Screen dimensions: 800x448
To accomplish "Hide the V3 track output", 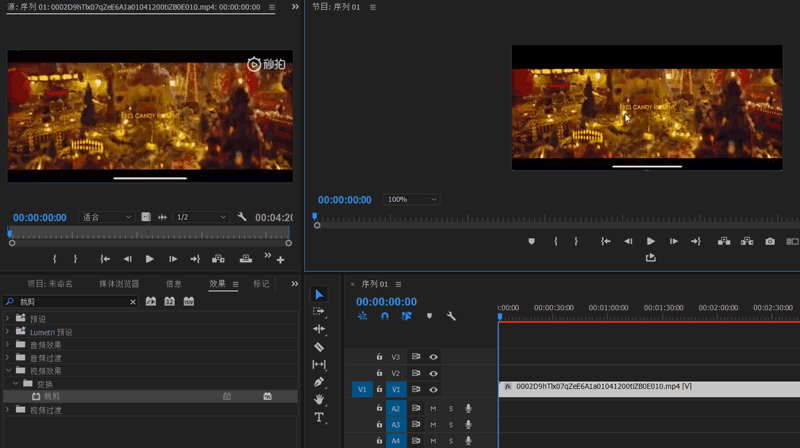I will coord(433,357).
